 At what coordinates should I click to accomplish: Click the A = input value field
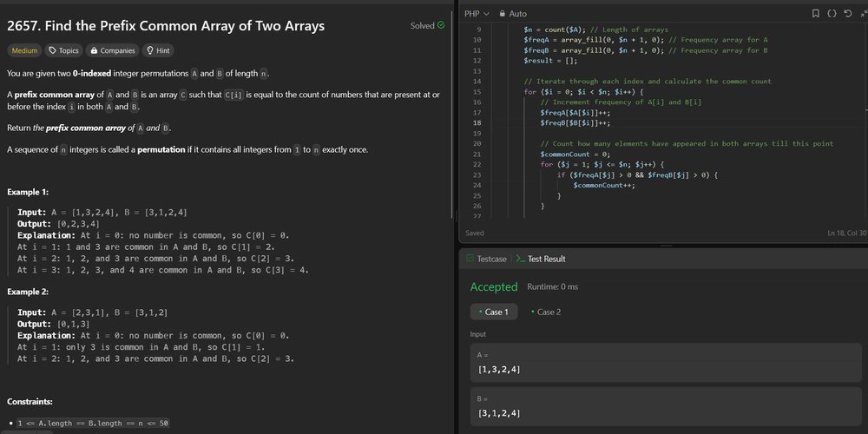(x=666, y=363)
